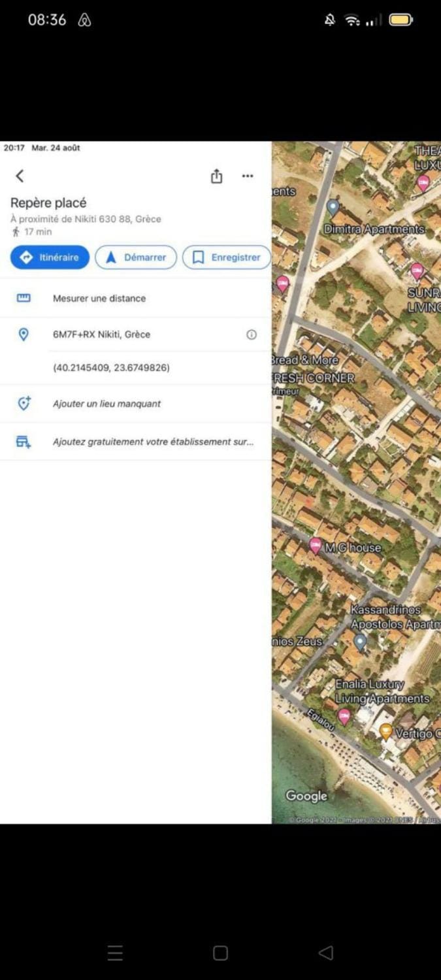
Task: Click the plus code info icon
Action: point(252,335)
